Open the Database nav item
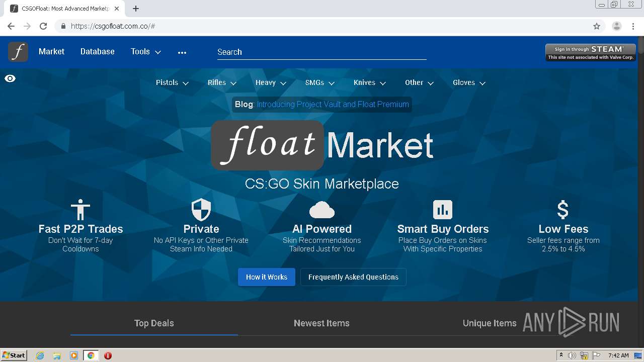 click(98, 52)
